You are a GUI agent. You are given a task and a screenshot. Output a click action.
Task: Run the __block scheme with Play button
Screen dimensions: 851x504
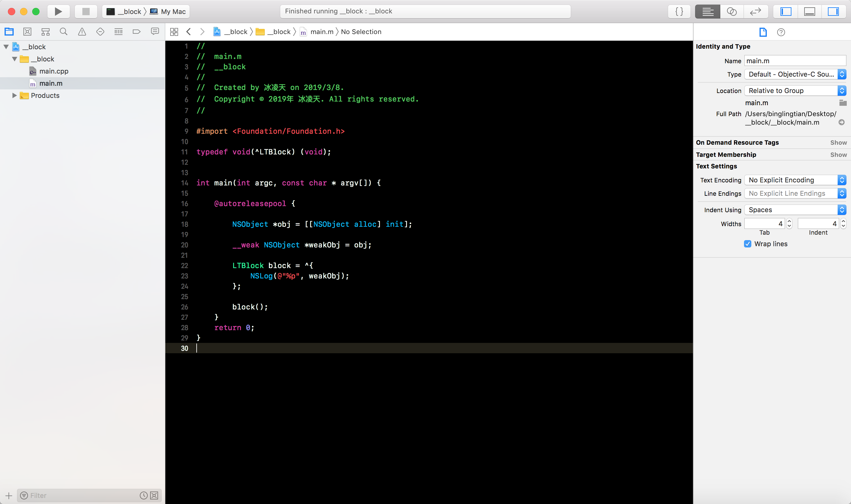coord(58,12)
